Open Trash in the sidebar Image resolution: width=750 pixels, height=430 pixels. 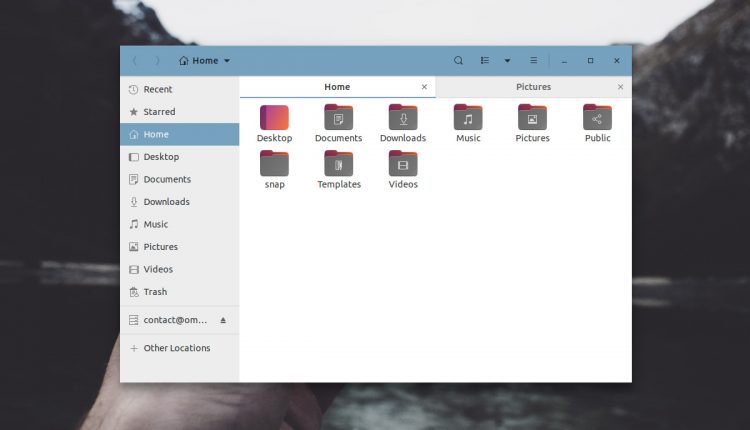coord(180,292)
